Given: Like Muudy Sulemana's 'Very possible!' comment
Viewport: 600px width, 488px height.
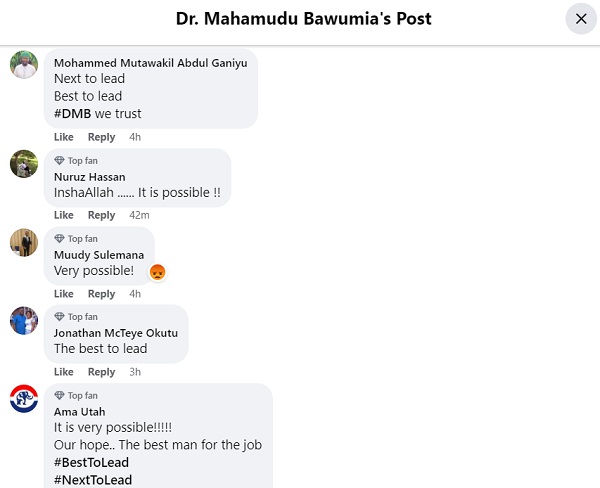Looking at the screenshot, I should click(64, 294).
